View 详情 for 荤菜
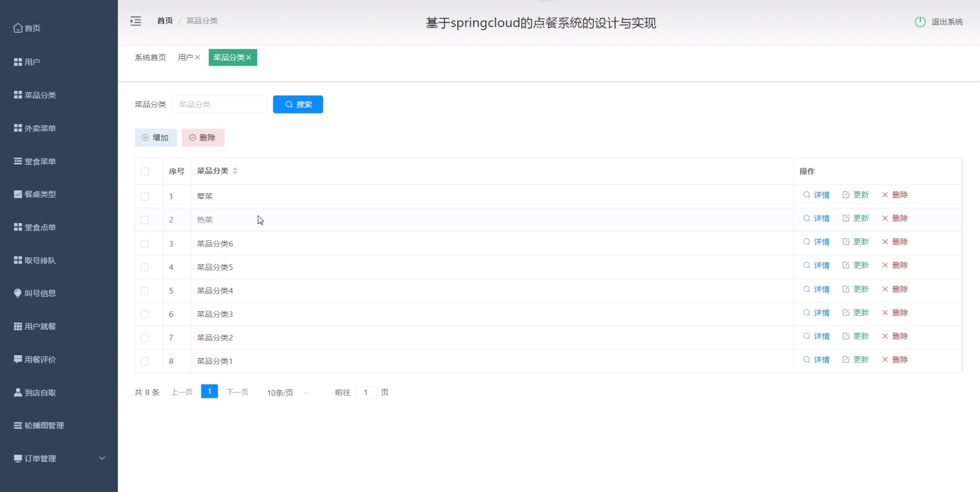Viewport: 980px width, 492px height. [x=816, y=195]
